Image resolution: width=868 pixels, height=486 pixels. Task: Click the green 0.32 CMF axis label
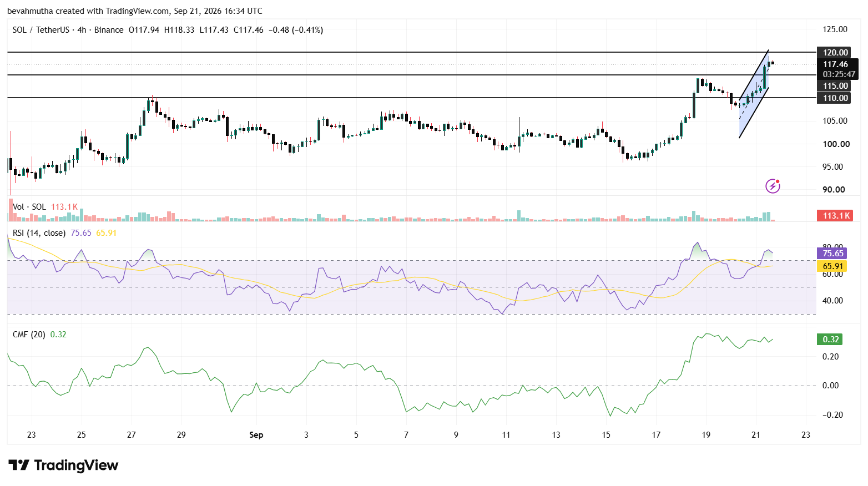(830, 340)
